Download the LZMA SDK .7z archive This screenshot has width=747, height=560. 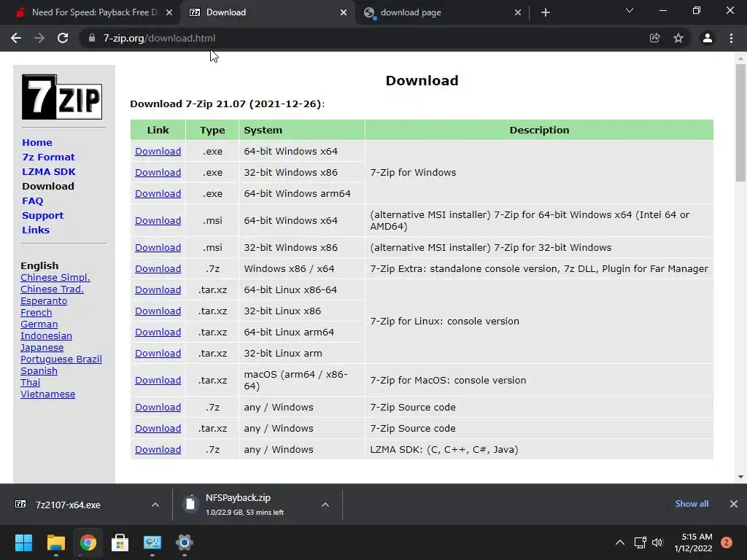(x=158, y=449)
